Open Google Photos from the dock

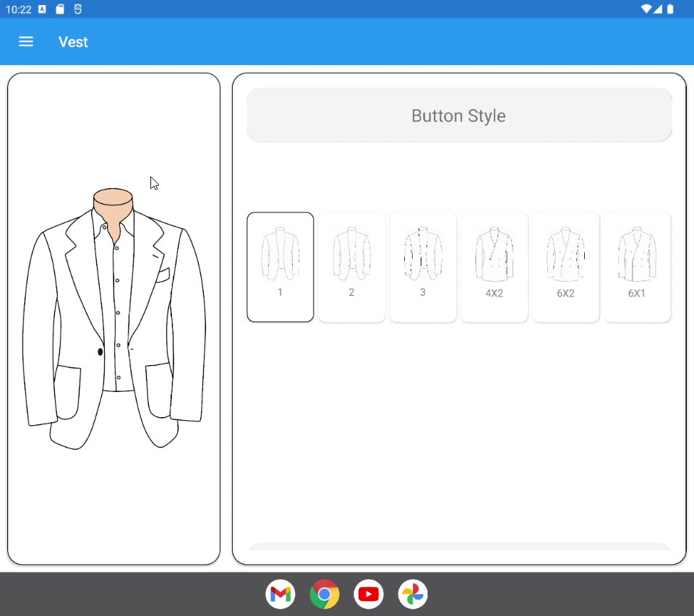[413, 593]
